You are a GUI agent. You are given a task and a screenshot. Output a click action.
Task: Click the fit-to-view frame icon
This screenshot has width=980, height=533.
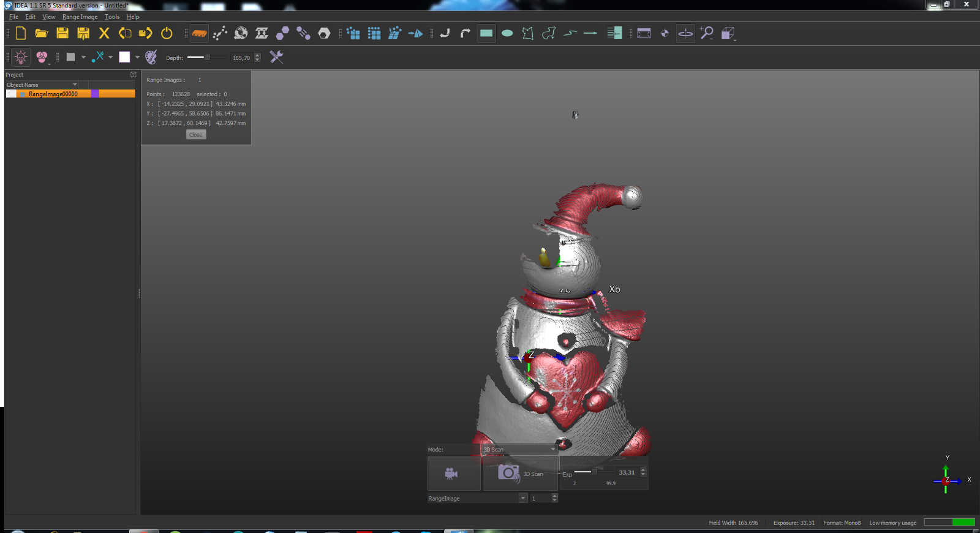pos(644,33)
